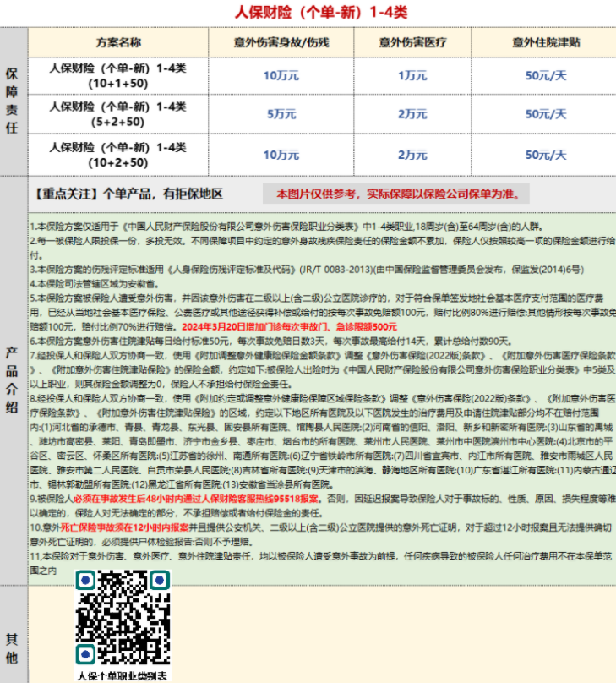The width and height of the screenshot is (616, 683).
Task: Click the 产品介绍 side label
Action: (x=12, y=380)
